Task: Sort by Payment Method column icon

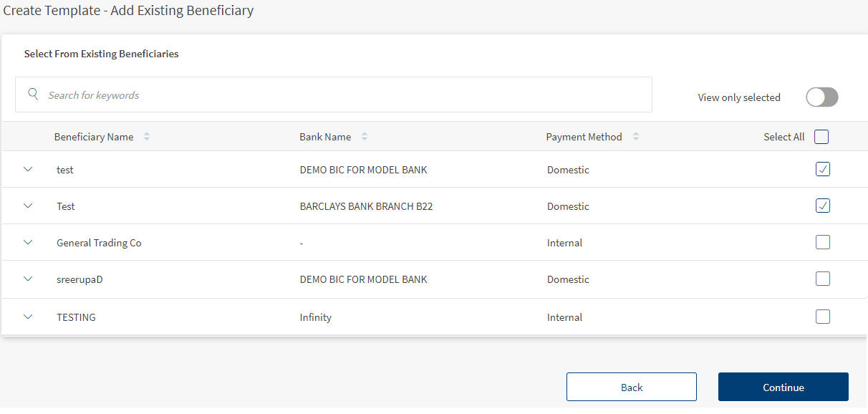Action: tap(636, 137)
